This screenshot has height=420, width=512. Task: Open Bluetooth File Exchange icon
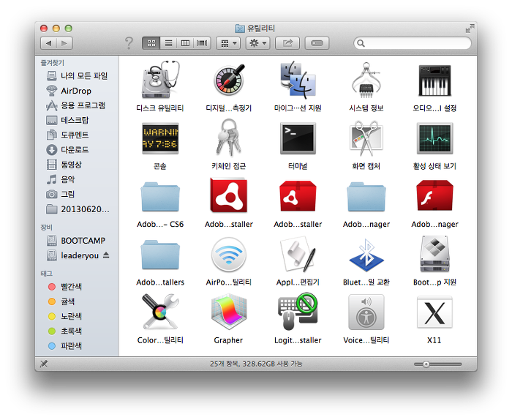click(x=366, y=255)
